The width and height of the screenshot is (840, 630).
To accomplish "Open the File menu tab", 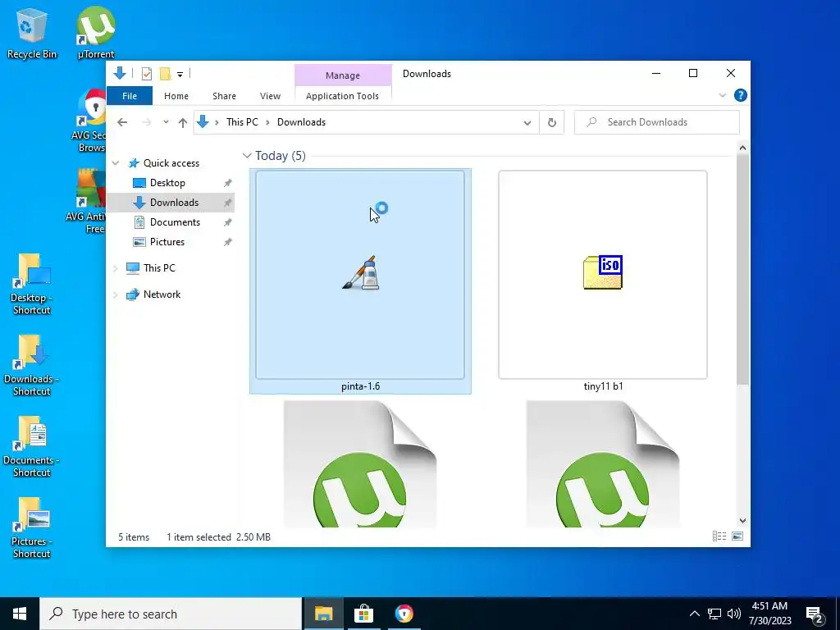I will [x=130, y=96].
